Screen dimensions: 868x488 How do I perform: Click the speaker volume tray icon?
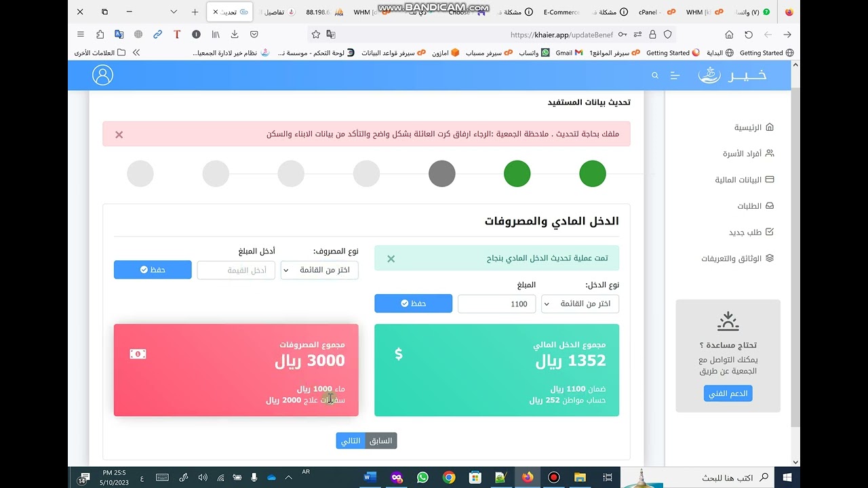[x=203, y=478]
